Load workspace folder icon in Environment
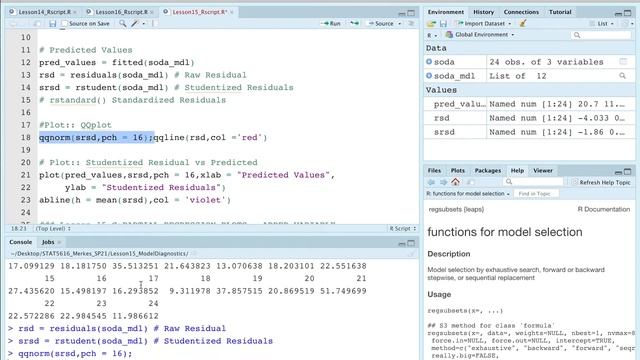The width and height of the screenshot is (640, 360). click(x=431, y=24)
